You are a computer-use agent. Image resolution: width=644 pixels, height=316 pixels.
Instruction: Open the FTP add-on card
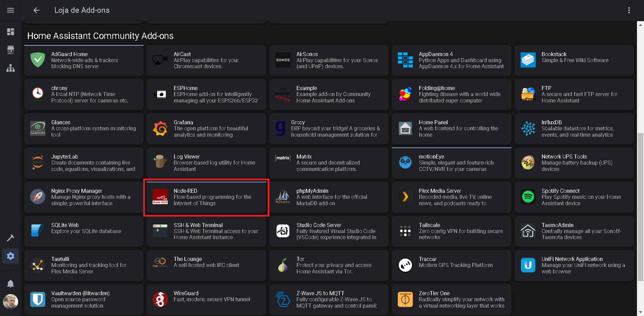574,94
